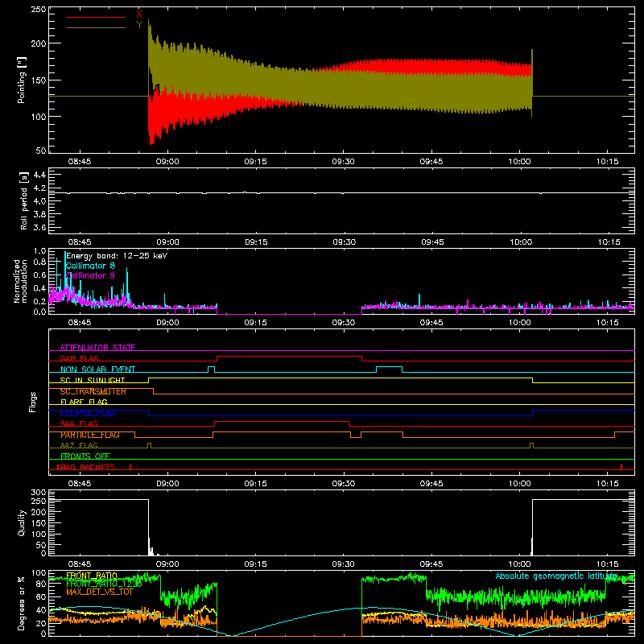Screen dimensions: 644x644
Task: Select the X legend label
Action: 139,14
